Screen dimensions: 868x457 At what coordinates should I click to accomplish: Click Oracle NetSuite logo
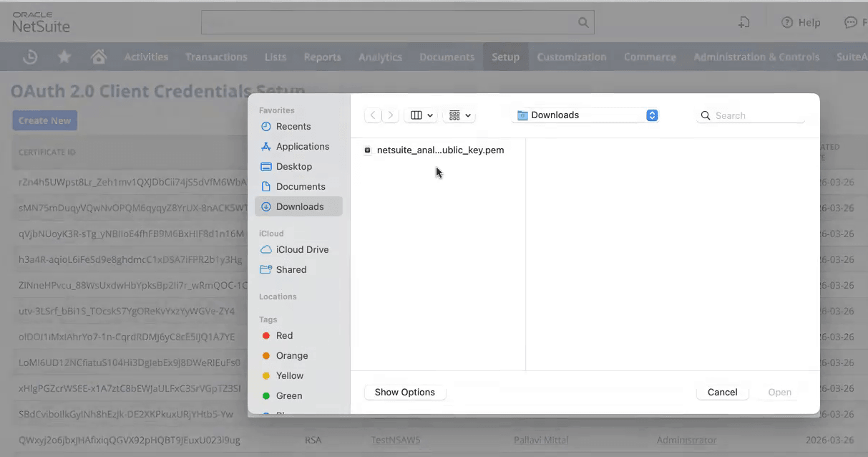point(41,22)
